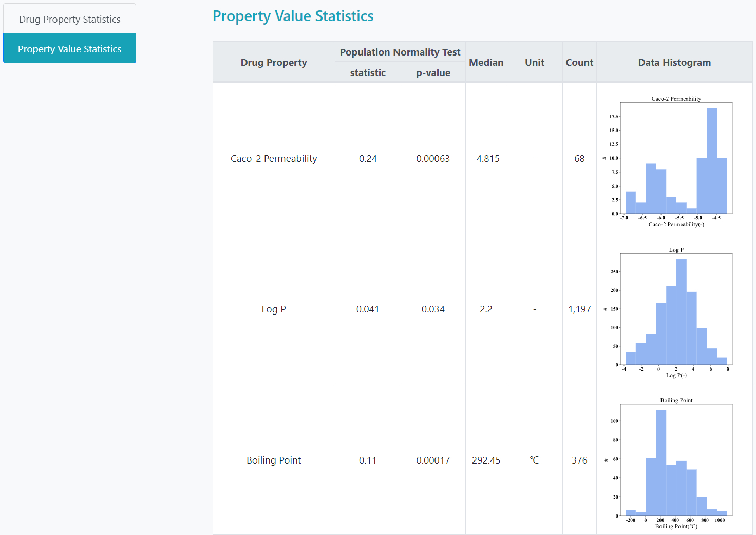Select the Boiling Point row label
Viewport: 756px width, 535px height.
[274, 460]
